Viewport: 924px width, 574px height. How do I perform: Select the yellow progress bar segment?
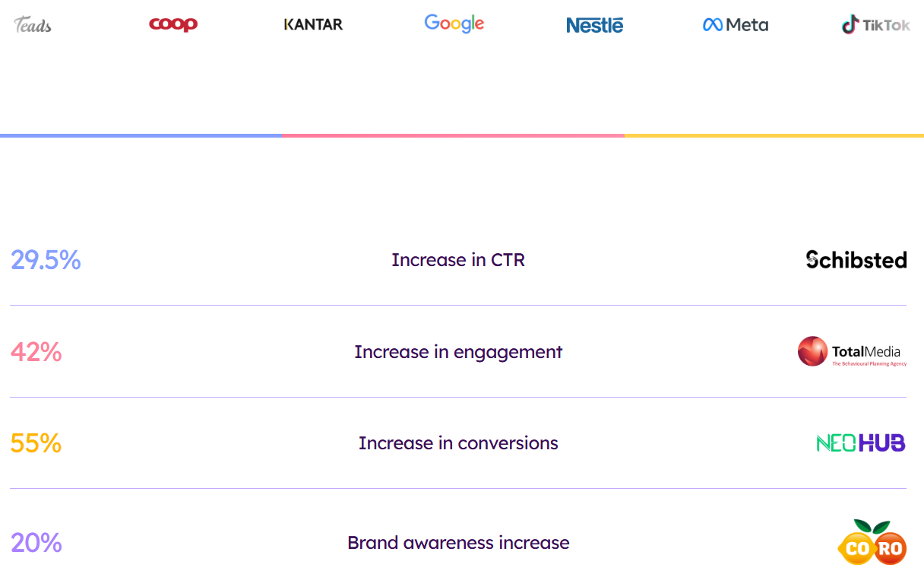774,135
